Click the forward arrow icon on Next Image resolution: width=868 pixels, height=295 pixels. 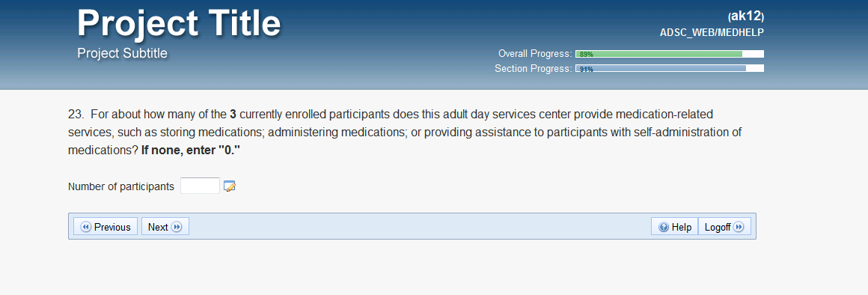(177, 227)
